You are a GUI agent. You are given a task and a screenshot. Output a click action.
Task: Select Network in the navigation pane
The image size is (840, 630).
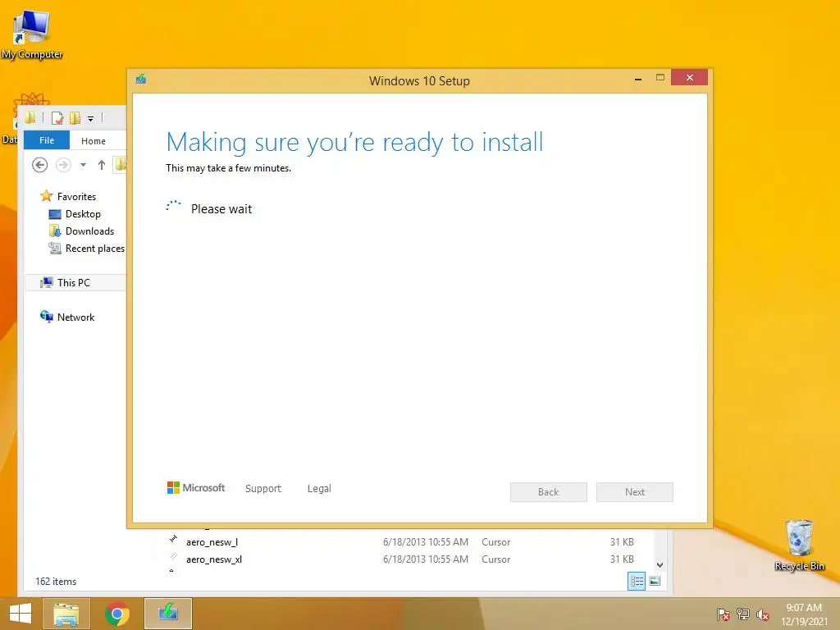point(75,317)
